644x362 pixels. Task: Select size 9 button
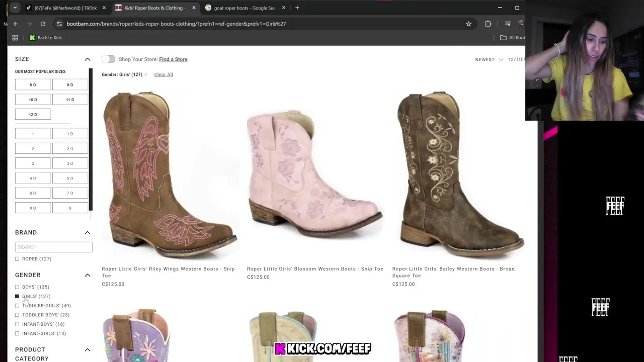point(70,208)
